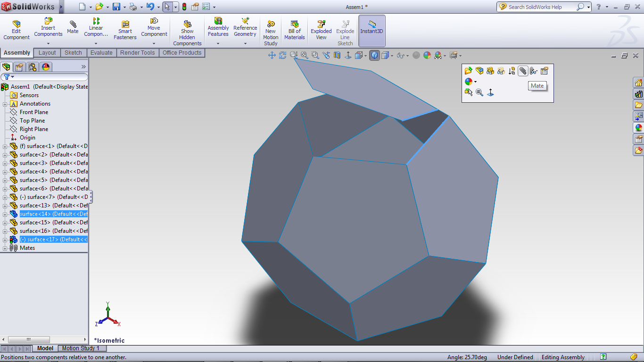Screen dimensions: 644x362
Task: Click the Save disk icon
Action: point(116,7)
